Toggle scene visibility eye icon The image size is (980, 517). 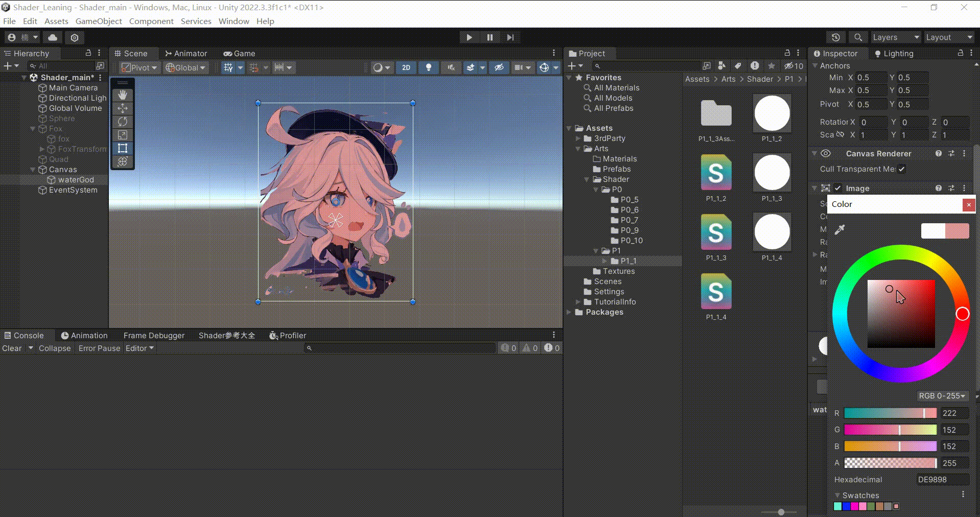pyautogui.click(x=499, y=67)
